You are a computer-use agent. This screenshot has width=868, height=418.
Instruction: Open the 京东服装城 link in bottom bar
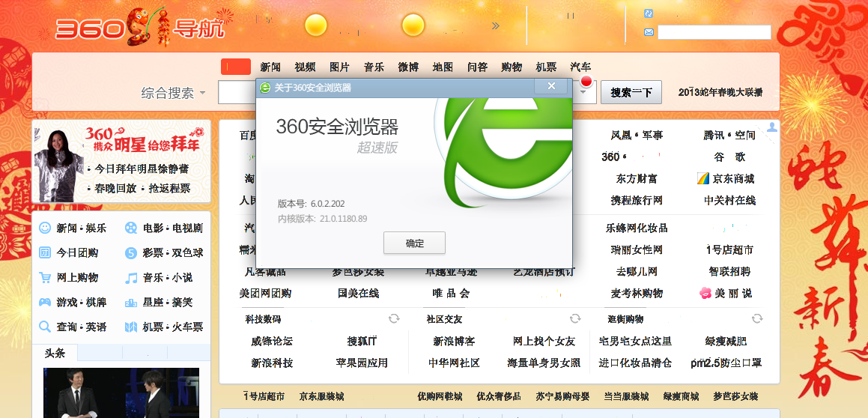tap(321, 396)
